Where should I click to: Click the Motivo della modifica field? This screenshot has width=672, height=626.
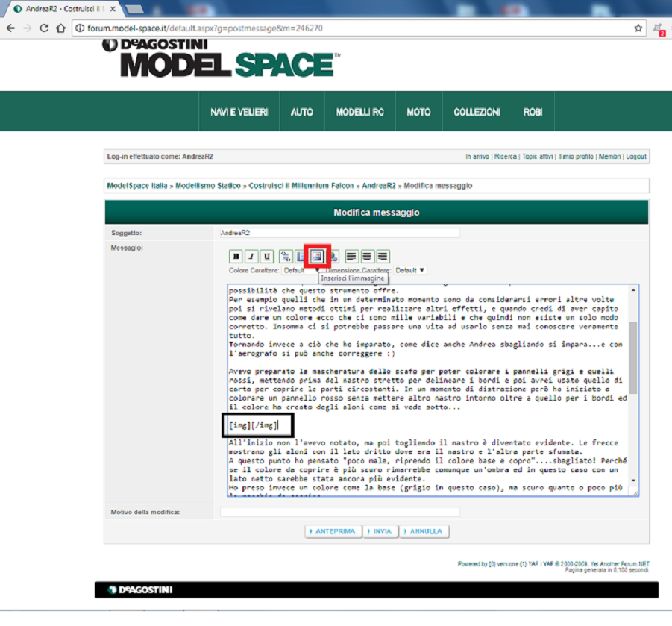(x=339, y=512)
